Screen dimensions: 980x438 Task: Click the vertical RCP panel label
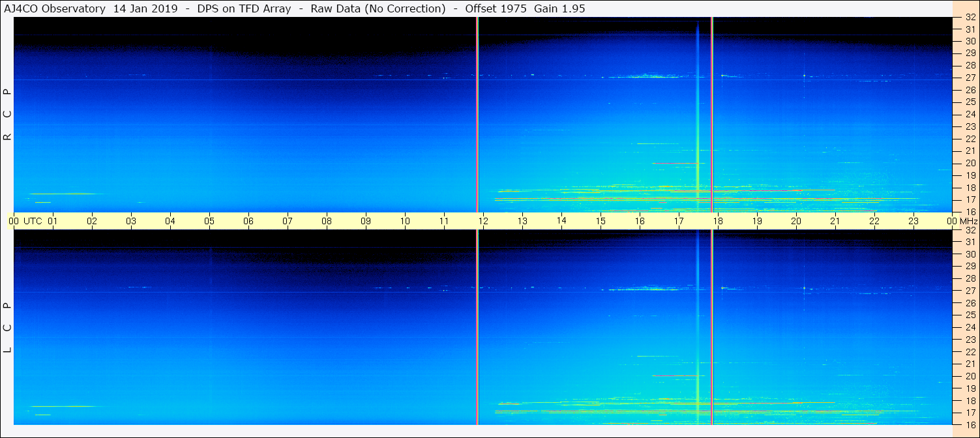(8, 115)
